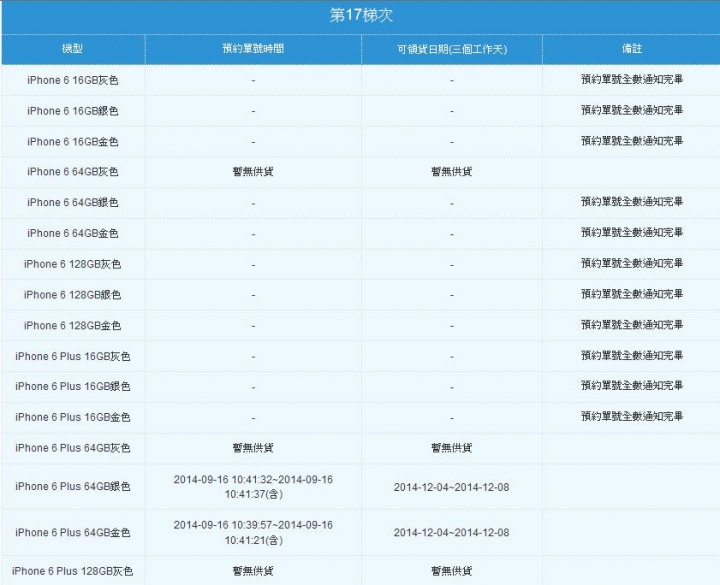Click 暫無供貨 reservation time for iPhone 6 64GB灰色
The width and height of the screenshot is (720, 585).
point(253,172)
